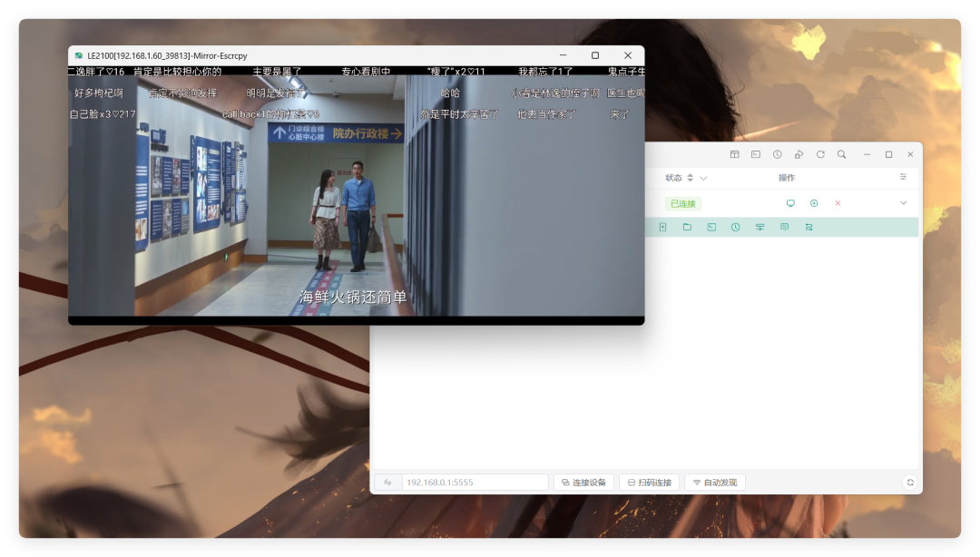Click the Mirror-Escrcpy window title bar text
Image resolution: width=980 pixels, height=557 pixels.
coord(167,55)
